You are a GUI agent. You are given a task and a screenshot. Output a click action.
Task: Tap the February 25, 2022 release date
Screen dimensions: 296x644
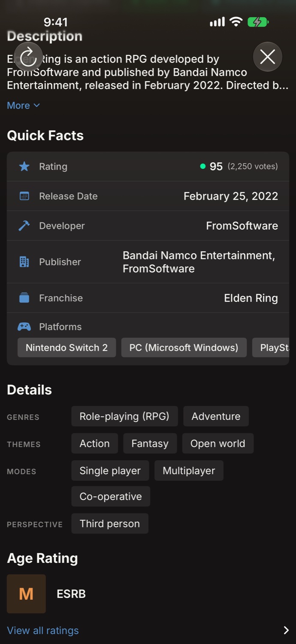point(231,196)
